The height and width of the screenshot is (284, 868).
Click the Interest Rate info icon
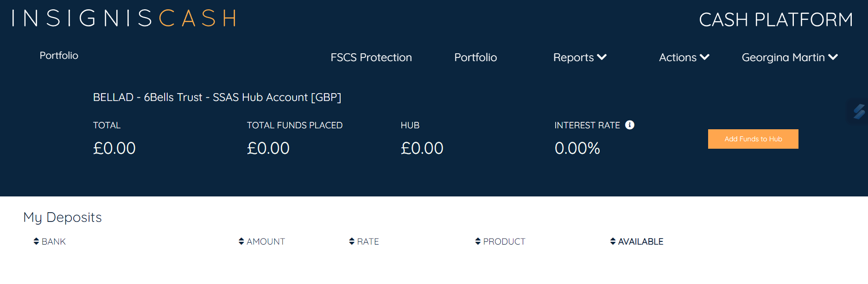pos(629,125)
